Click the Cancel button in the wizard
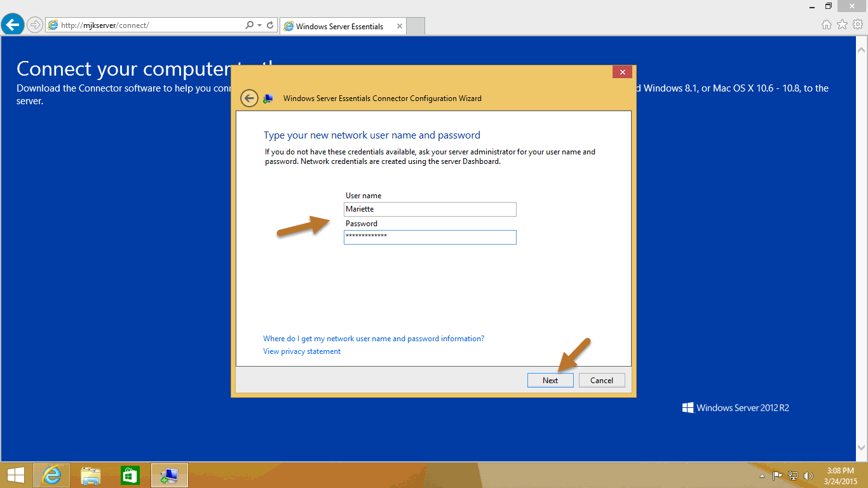 click(x=602, y=380)
